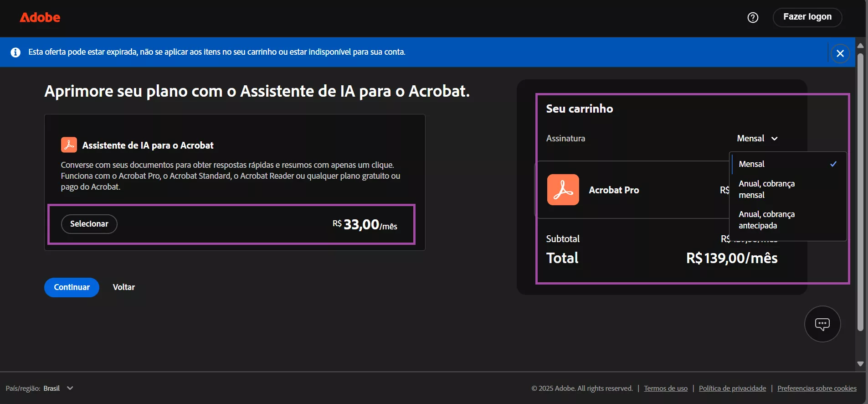Image resolution: width=868 pixels, height=404 pixels.
Task: Open the help question mark icon
Action: pyautogui.click(x=753, y=17)
